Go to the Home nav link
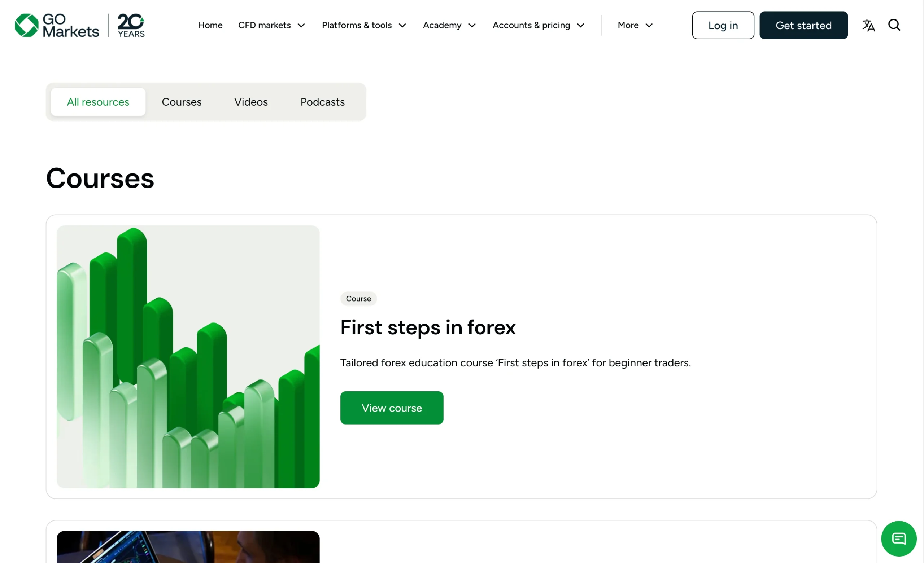The height and width of the screenshot is (563, 924). tap(210, 25)
